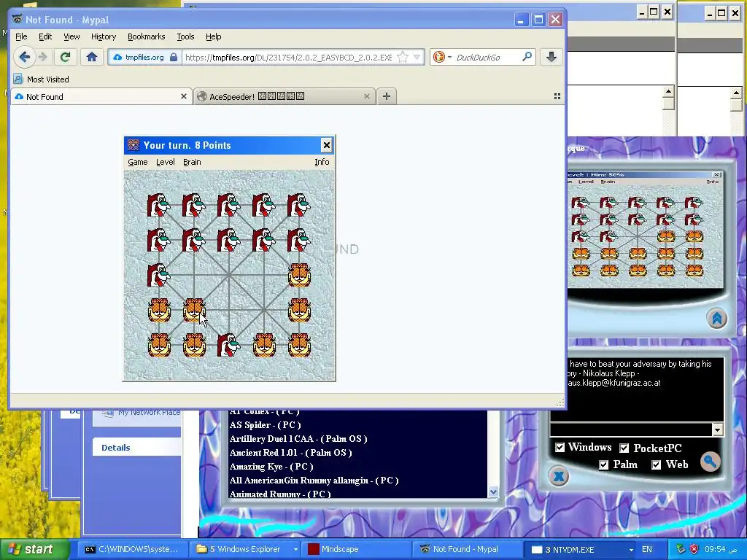Expand the Windows Explorer taskbar group
Viewport: 747px width, 560px height.
(x=295, y=549)
